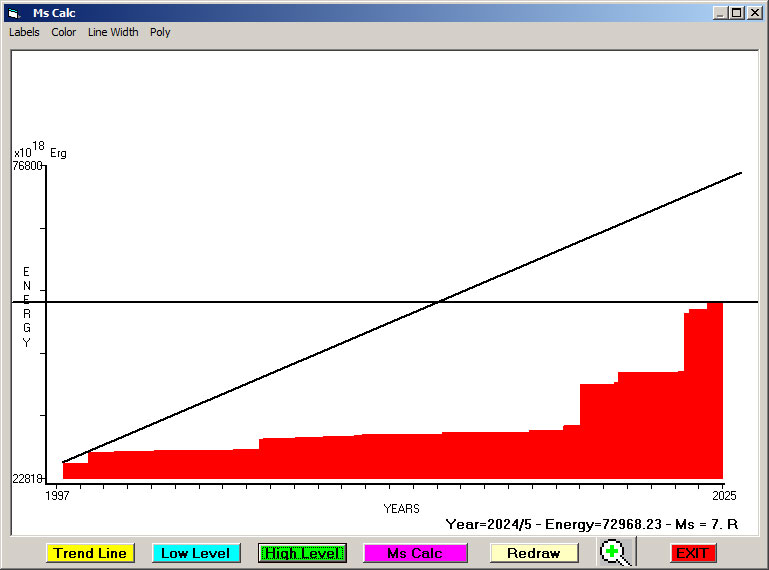Open the Poly menu
The height and width of the screenshot is (570, 769).
(160, 32)
